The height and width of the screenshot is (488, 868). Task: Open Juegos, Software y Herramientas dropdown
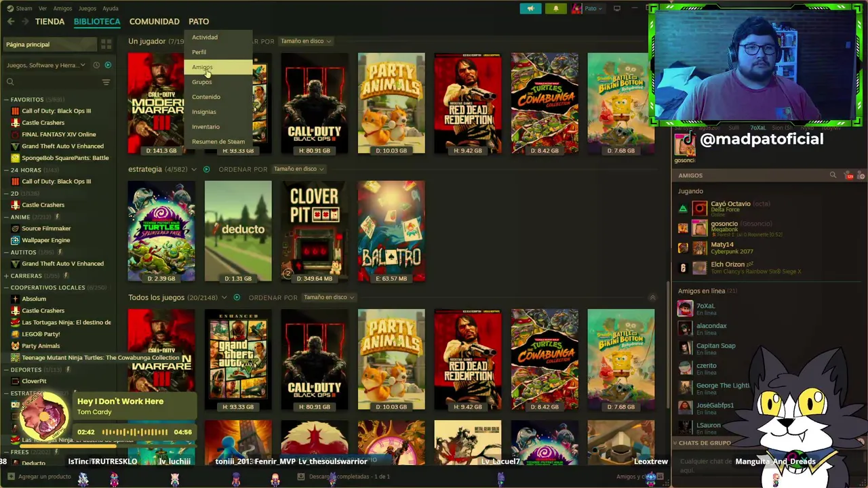tap(46, 65)
